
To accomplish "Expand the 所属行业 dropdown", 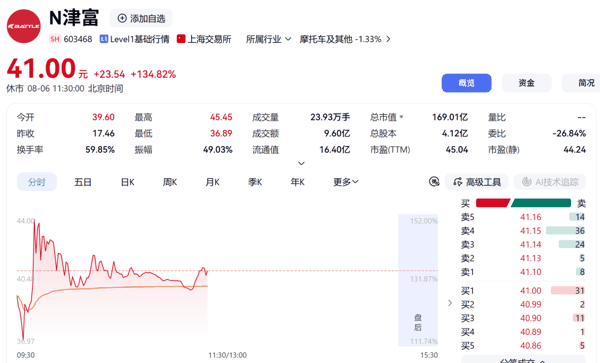I will click(268, 39).
